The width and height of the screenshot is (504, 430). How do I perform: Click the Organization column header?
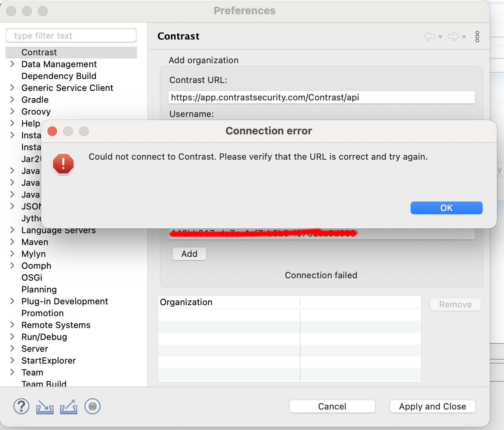229,302
